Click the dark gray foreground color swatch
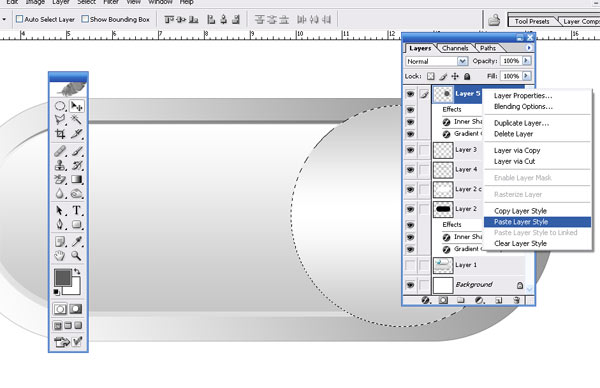The width and height of the screenshot is (600, 388). [63, 277]
